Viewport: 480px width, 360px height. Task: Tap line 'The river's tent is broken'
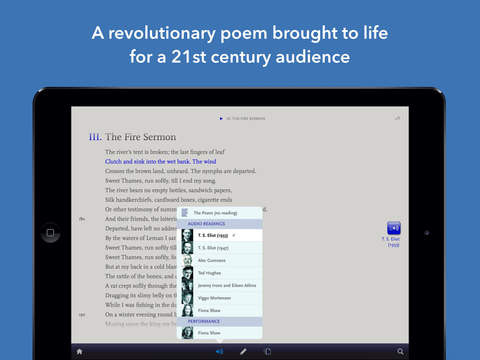coord(165,152)
